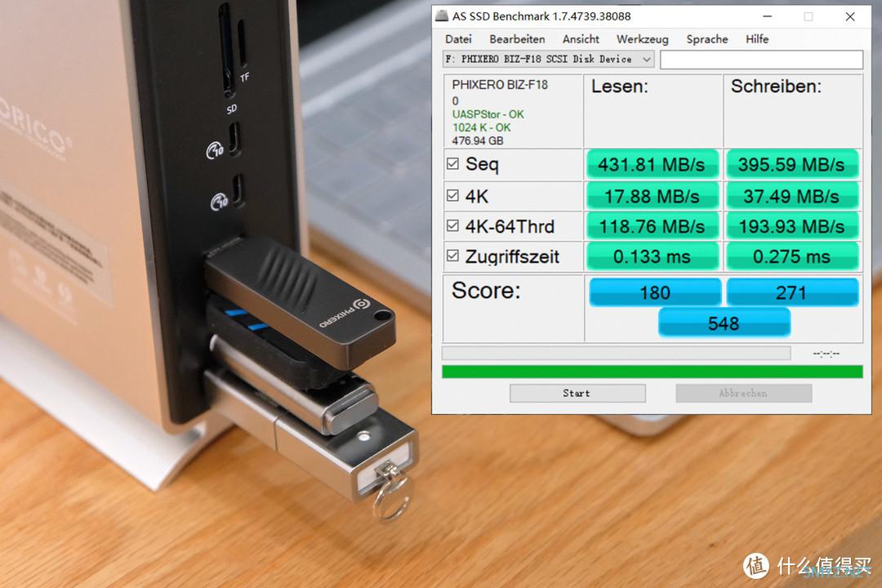882x588 pixels.
Task: Open the Werkzeug menu
Action: [643, 39]
